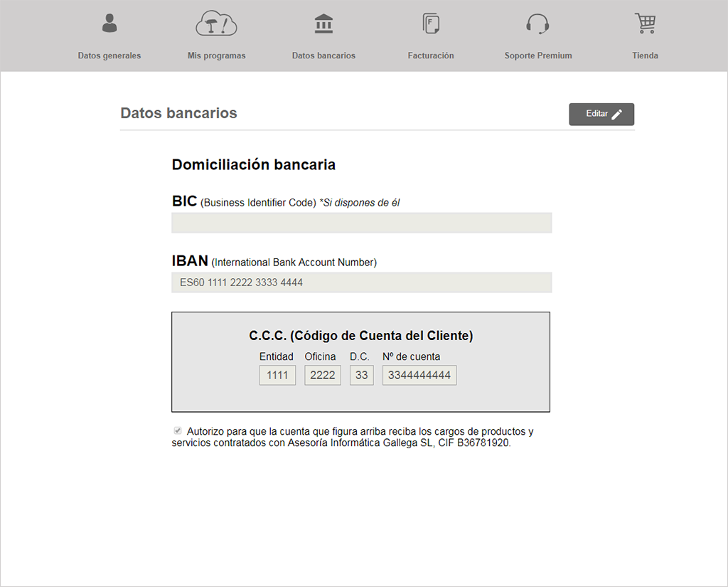
Task: Go to the Tienda menu label
Action: coord(645,55)
